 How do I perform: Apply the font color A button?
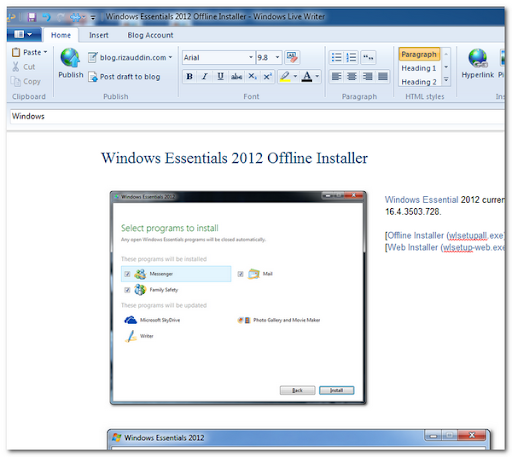pos(307,77)
